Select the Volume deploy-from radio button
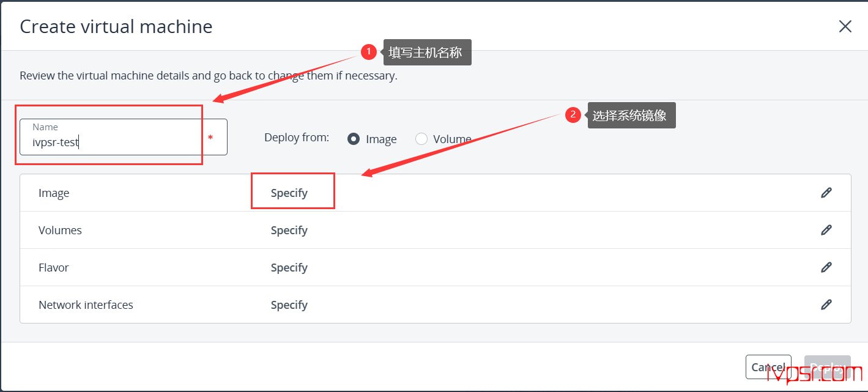Viewport: 868px width, 392px height. [x=421, y=139]
